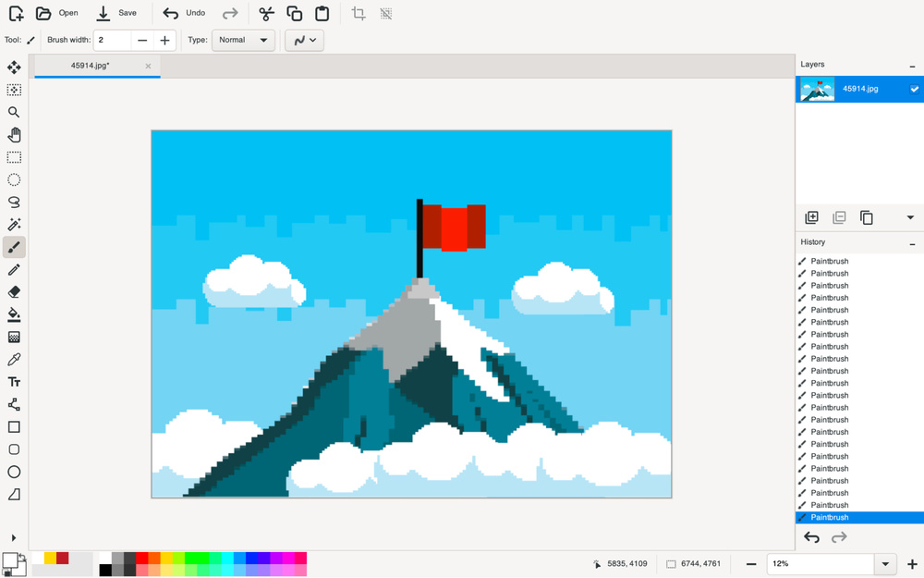Image resolution: width=924 pixels, height=578 pixels.
Task: Switch to the 45914.jpg* document tab
Action: coord(91,66)
